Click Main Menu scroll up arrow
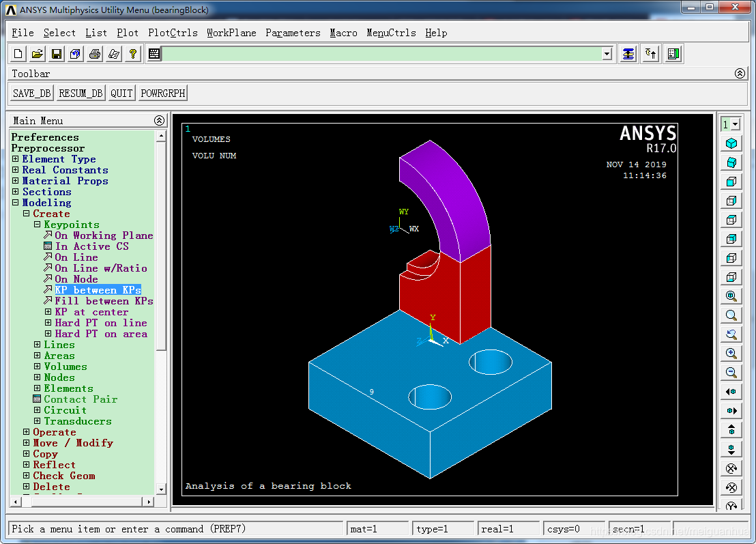Screen dimensions: 756x544 (x=161, y=137)
